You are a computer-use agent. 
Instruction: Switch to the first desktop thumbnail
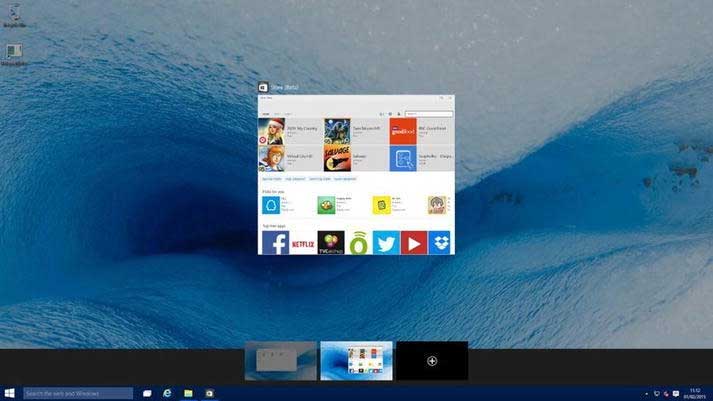click(281, 361)
